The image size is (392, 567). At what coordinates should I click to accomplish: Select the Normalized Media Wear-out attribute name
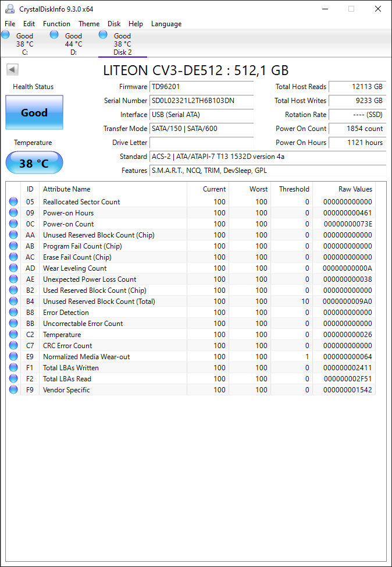(x=86, y=357)
